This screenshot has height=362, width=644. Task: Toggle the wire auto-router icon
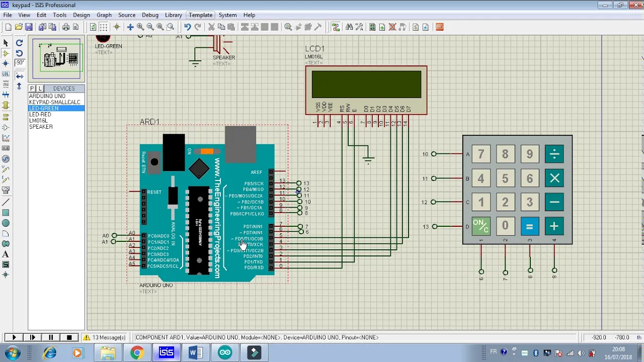(x=336, y=27)
